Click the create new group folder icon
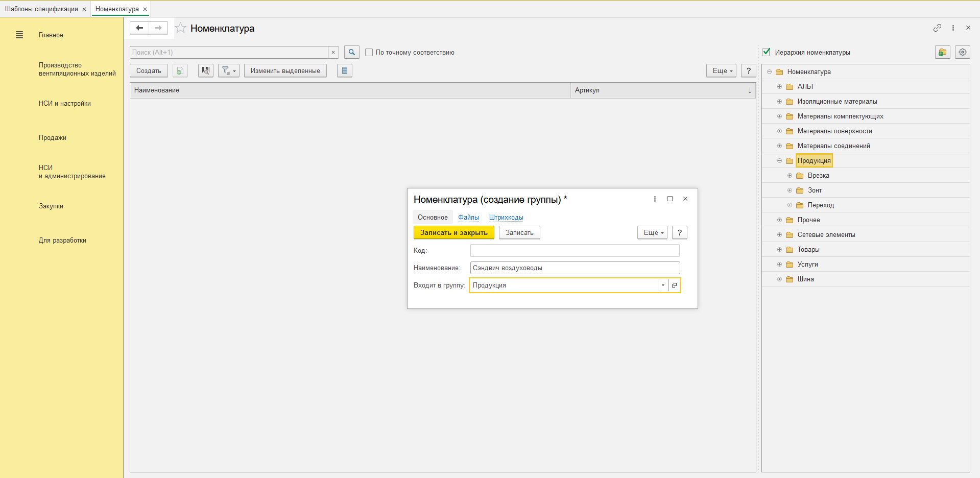This screenshot has height=478, width=980. tap(942, 53)
